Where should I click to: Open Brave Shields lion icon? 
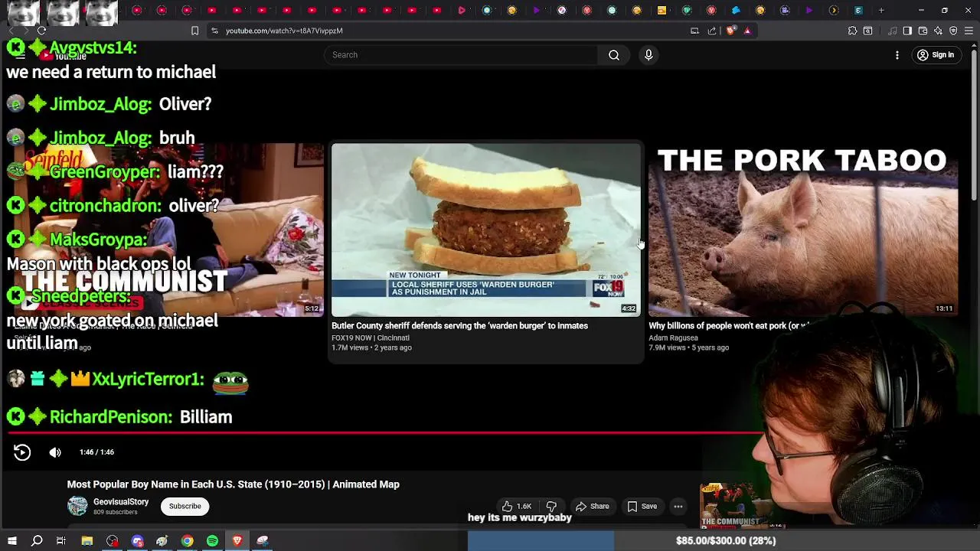click(730, 31)
